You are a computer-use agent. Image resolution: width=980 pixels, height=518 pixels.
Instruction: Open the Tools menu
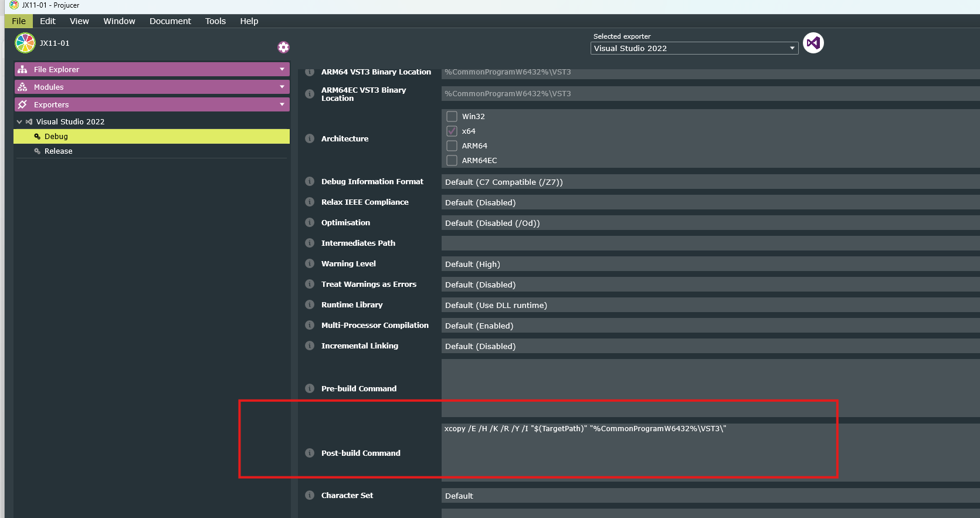coord(215,21)
